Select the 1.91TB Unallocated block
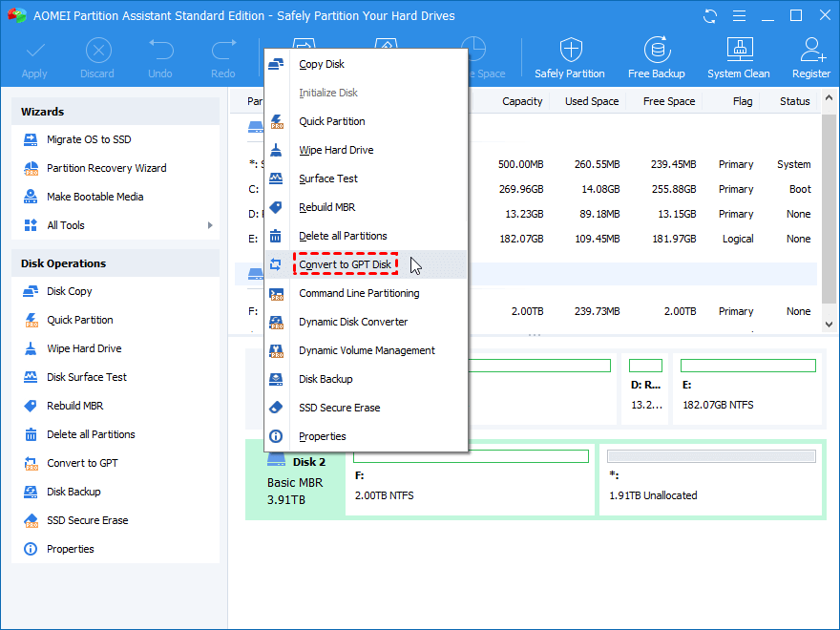This screenshot has width=840, height=630. [x=710, y=478]
